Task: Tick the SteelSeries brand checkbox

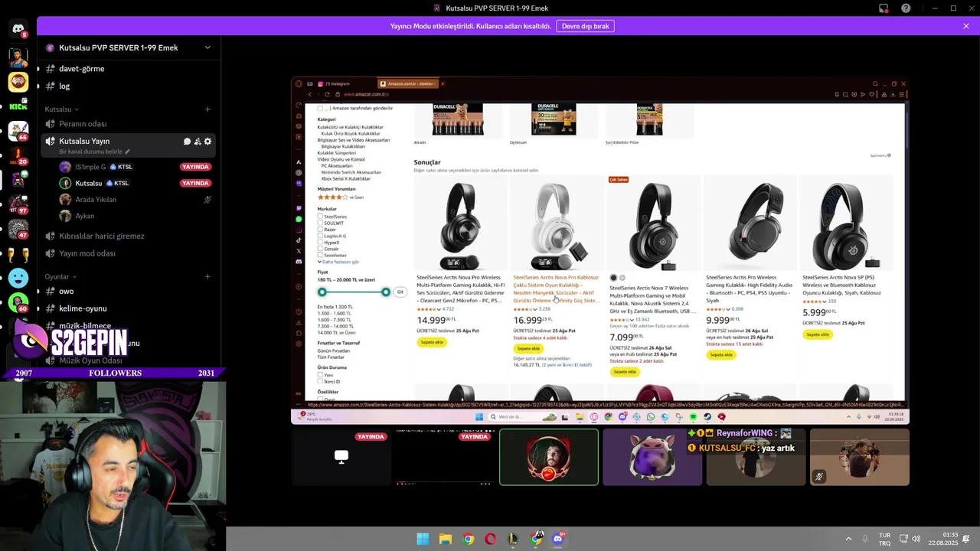Action: tap(320, 217)
